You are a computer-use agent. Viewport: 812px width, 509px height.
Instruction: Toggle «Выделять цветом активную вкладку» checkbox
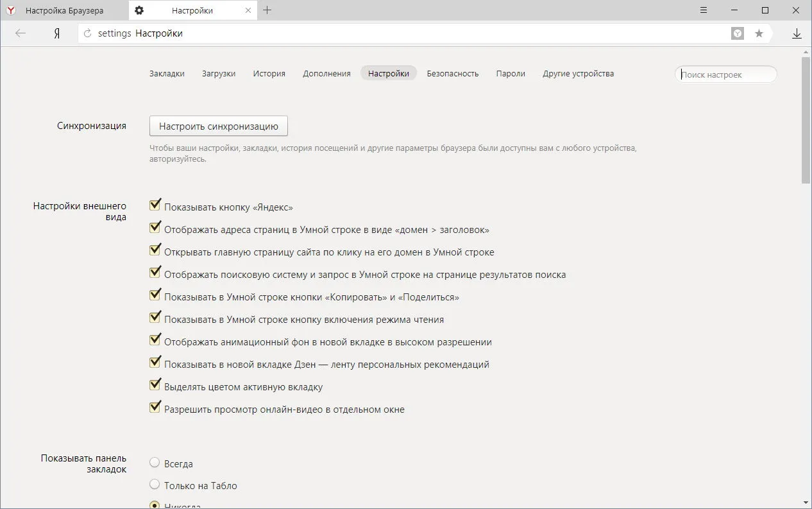155,384
